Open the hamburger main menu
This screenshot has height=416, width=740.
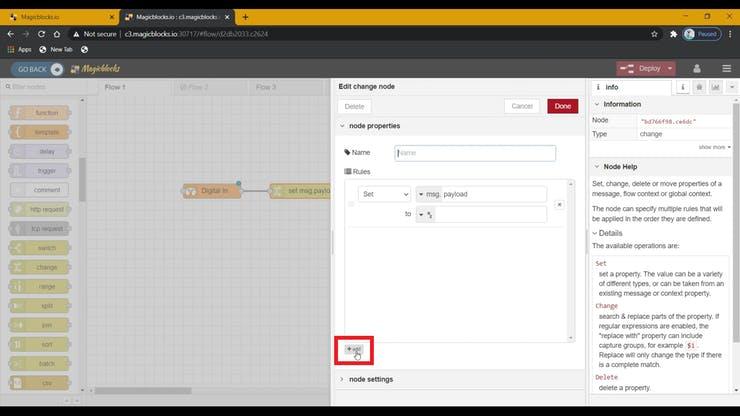pyautogui.click(x=726, y=69)
